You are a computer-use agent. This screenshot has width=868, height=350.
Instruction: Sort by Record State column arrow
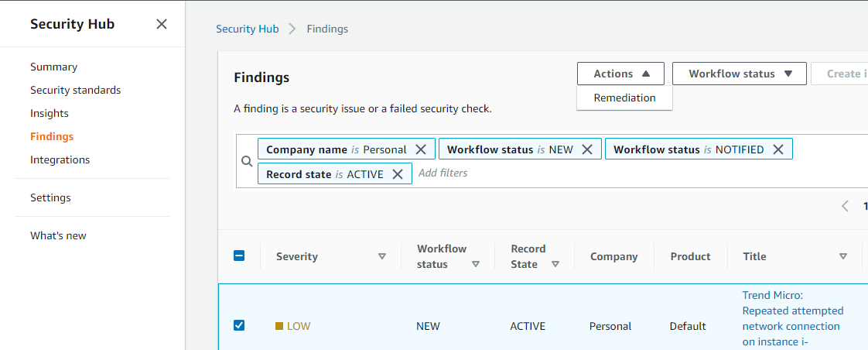(x=555, y=264)
